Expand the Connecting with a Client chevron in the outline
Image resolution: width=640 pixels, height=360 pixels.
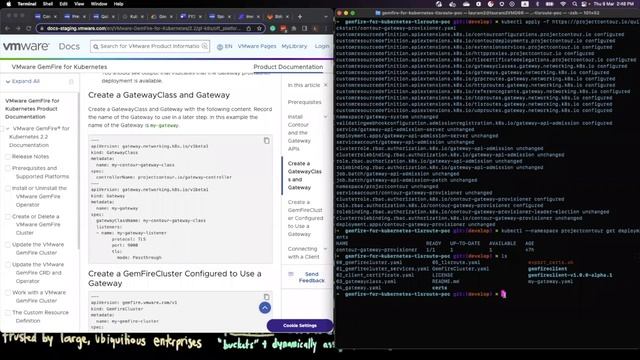tap(326, 249)
